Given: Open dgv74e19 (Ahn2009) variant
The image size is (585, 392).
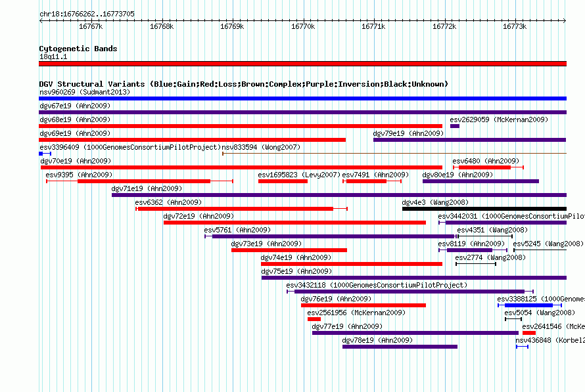Looking at the screenshot, I should click(x=296, y=257).
